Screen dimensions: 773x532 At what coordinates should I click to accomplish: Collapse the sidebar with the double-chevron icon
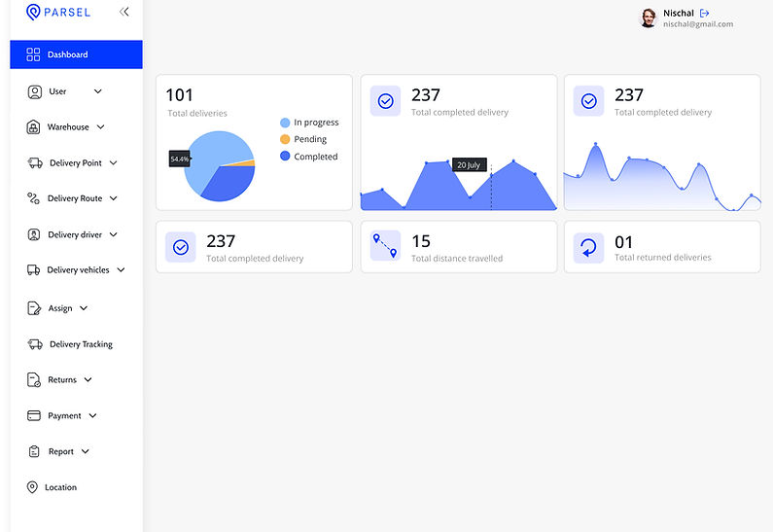pyautogui.click(x=123, y=12)
